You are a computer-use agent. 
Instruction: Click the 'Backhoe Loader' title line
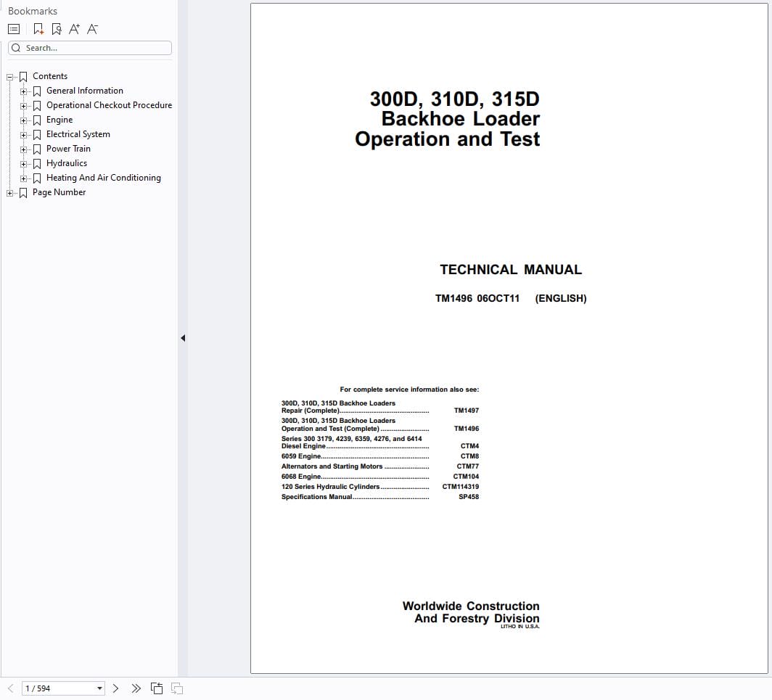(460, 119)
